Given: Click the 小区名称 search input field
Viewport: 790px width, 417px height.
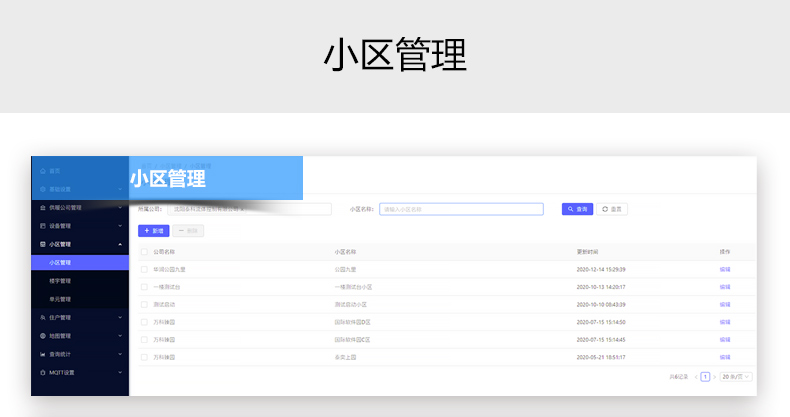Looking at the screenshot, I should [x=460, y=209].
